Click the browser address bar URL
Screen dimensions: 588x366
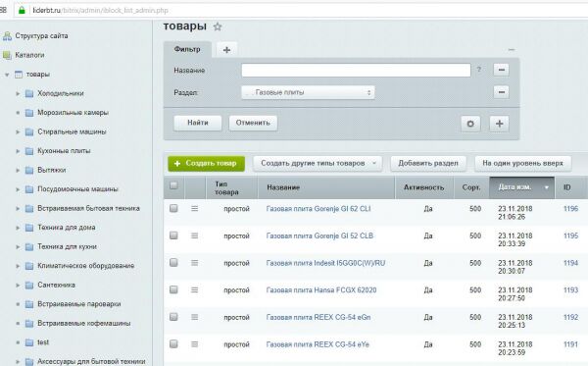(100, 11)
